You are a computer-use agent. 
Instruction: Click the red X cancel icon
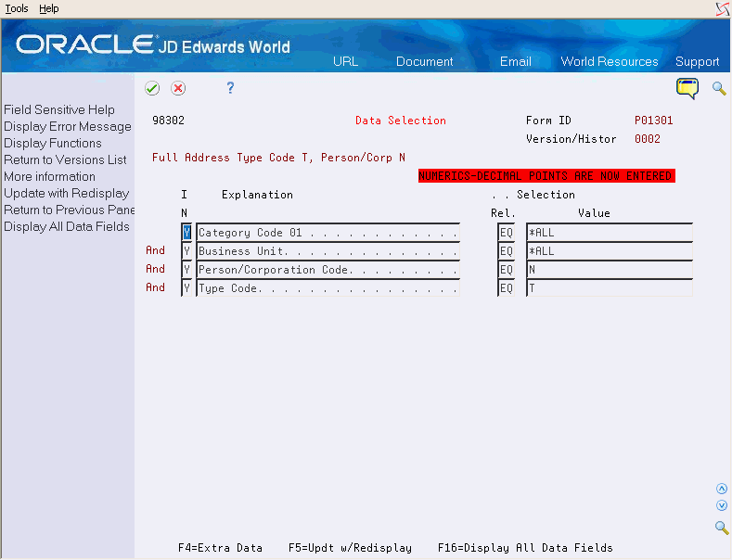point(178,88)
